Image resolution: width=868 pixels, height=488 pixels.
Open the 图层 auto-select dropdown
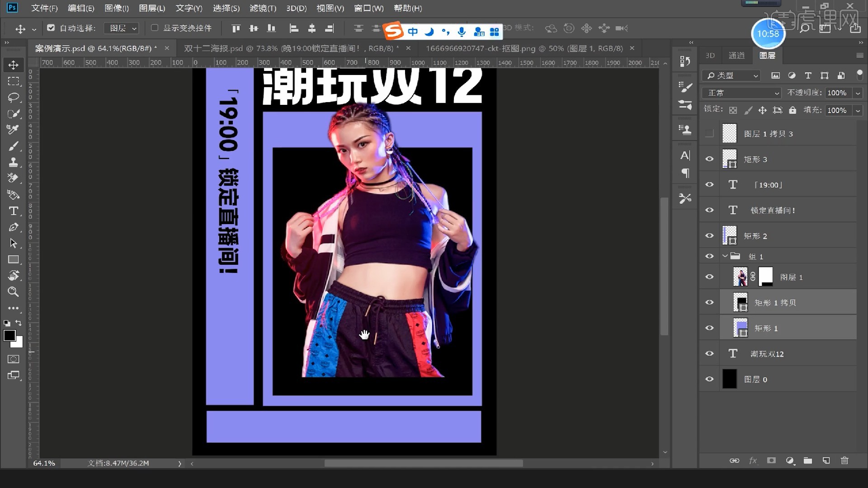(122, 28)
